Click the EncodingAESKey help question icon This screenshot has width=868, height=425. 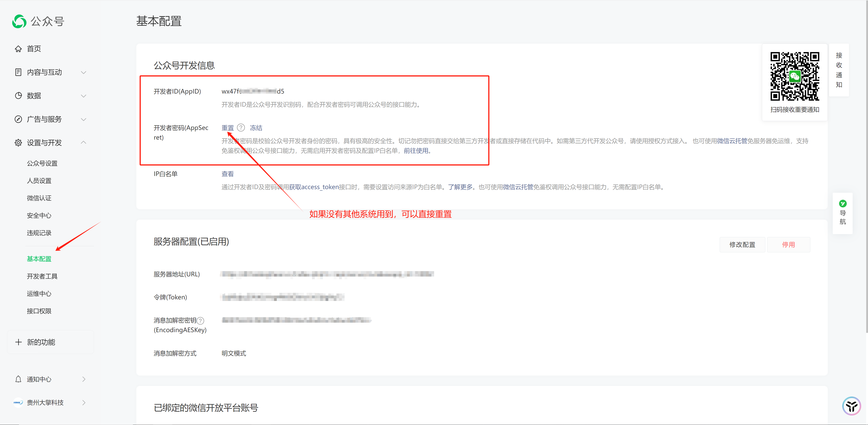point(200,321)
